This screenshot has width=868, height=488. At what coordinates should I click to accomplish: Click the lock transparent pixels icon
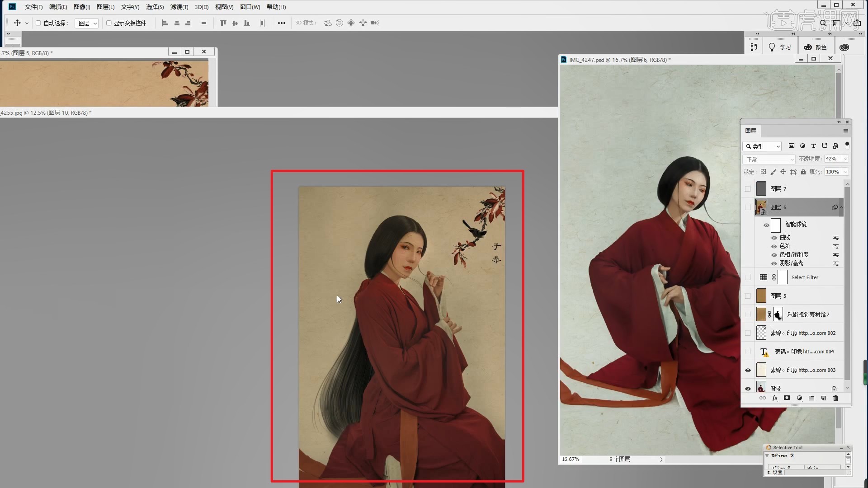pos(763,172)
